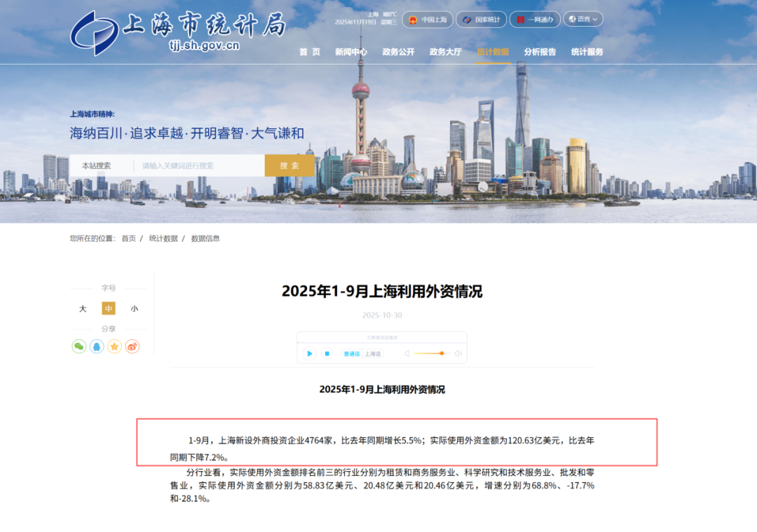
Task: Play the audio reading of the article
Action: 310,353
